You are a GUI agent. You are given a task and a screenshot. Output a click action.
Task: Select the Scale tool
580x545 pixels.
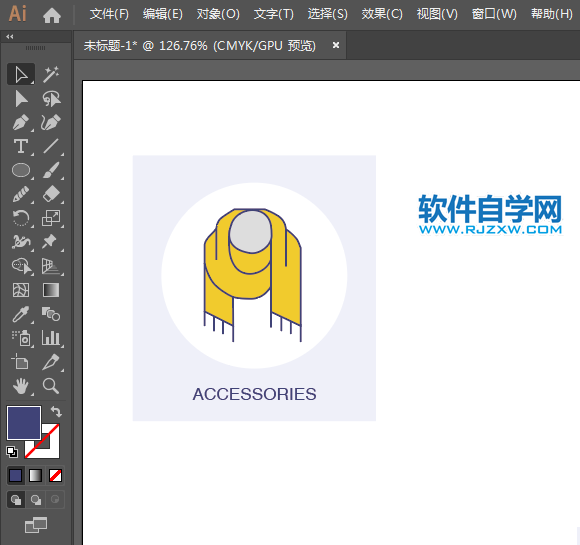(x=51, y=218)
